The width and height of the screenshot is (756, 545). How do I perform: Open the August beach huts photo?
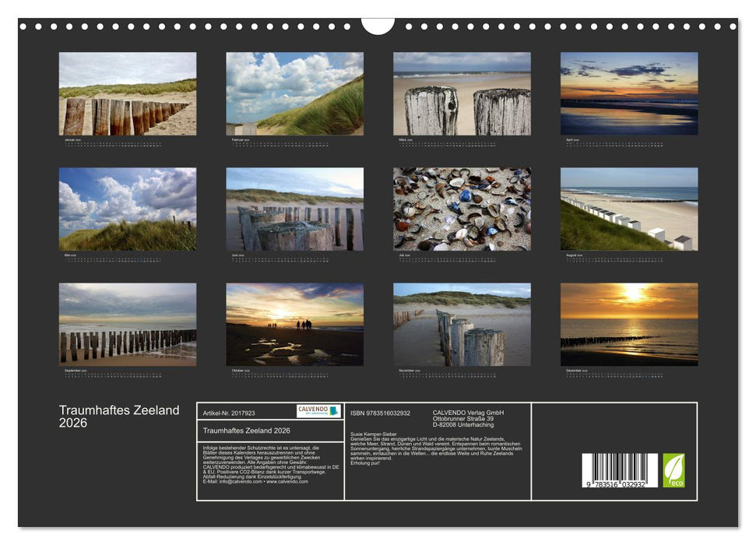click(628, 206)
